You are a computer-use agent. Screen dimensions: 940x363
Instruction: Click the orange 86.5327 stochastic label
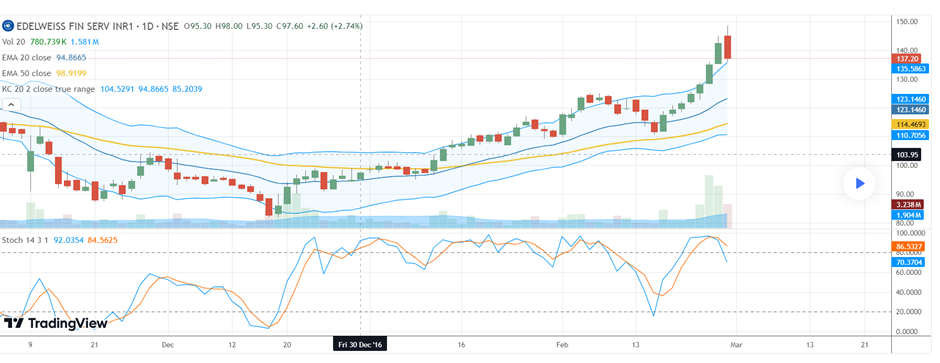[x=909, y=246]
